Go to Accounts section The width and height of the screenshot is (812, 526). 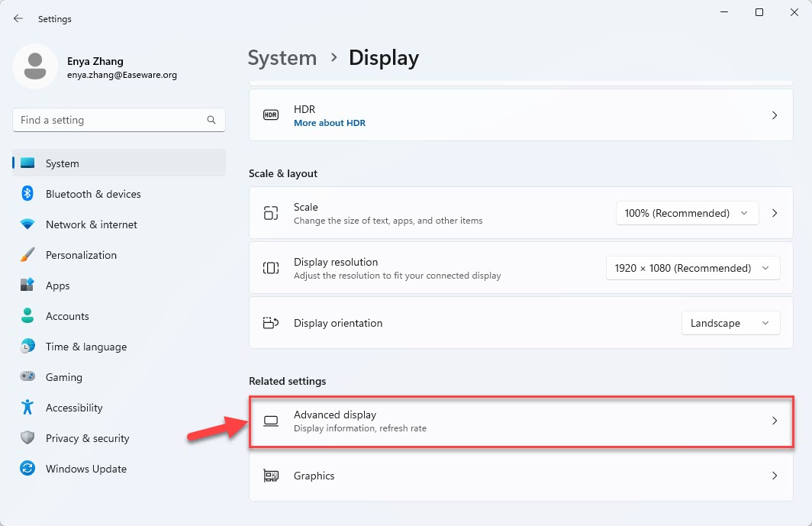coord(119,316)
